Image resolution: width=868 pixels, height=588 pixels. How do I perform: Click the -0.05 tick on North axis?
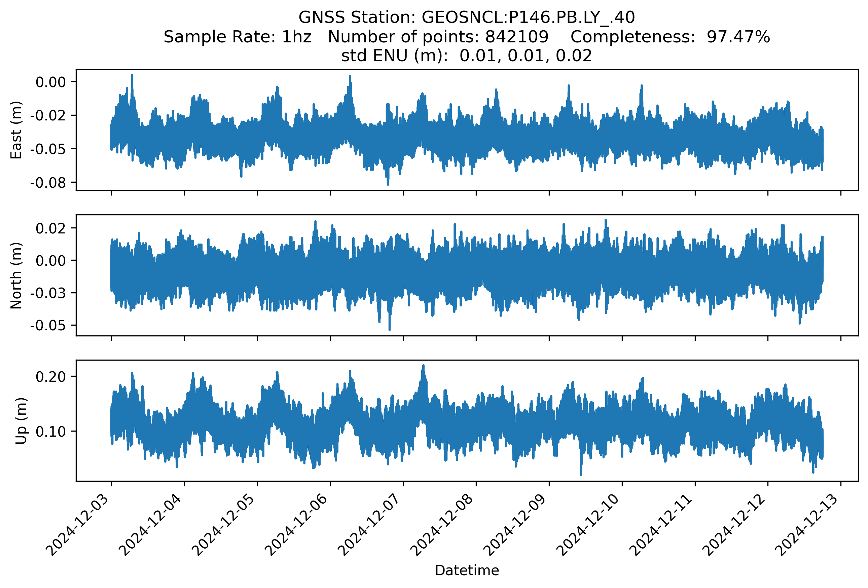click(48, 326)
